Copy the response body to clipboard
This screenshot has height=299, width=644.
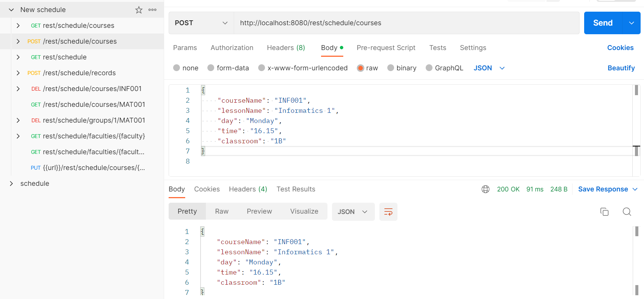[x=604, y=212]
